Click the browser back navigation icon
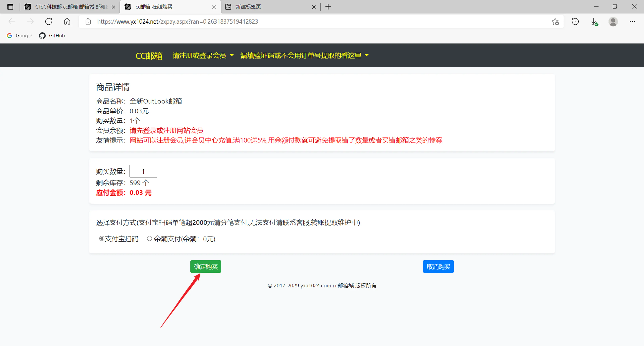Screen dimensions: 644x346 [x=12, y=21]
